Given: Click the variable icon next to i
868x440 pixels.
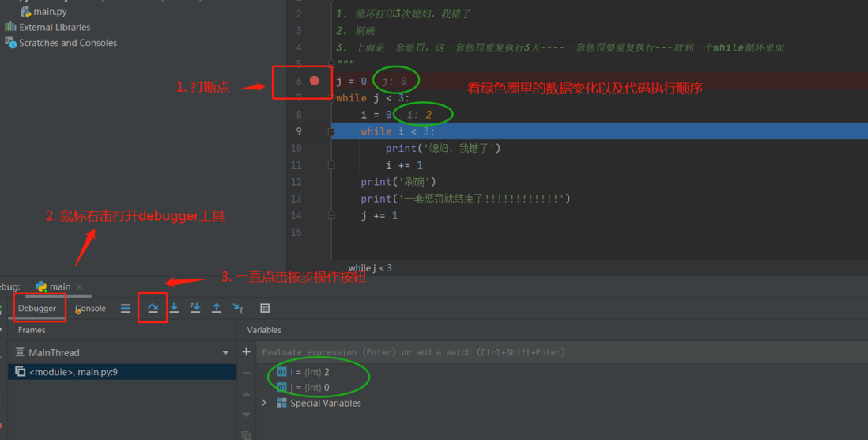Looking at the screenshot, I should 281,372.
